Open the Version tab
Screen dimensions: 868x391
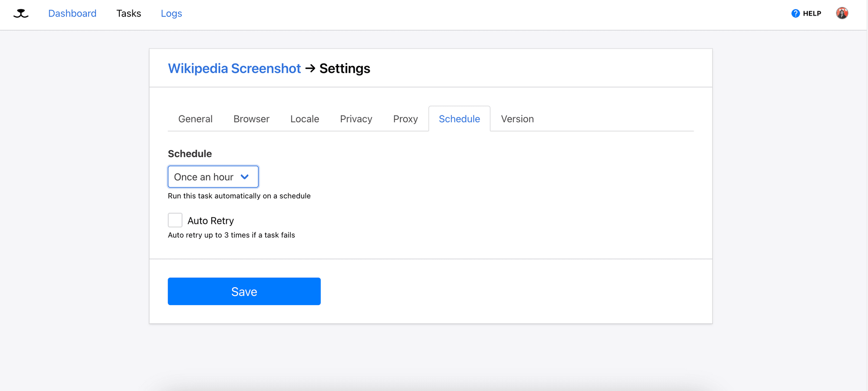point(517,119)
